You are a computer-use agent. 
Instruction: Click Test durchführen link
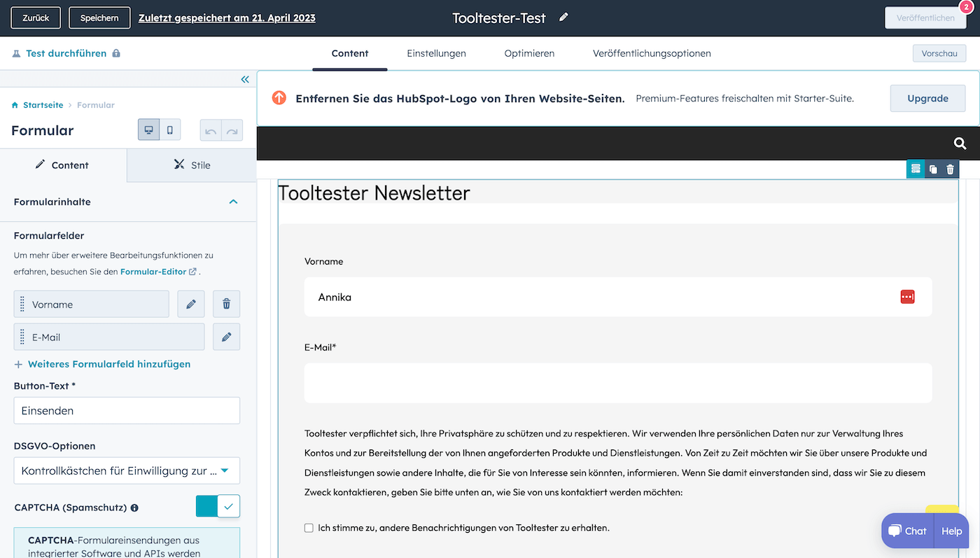66,53
